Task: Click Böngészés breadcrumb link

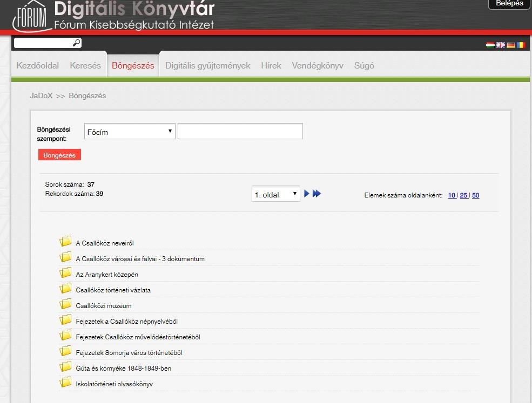Action: [87, 95]
